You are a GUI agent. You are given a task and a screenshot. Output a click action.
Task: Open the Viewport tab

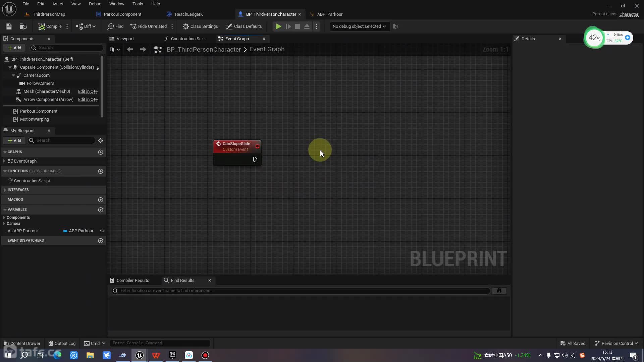[x=125, y=39]
